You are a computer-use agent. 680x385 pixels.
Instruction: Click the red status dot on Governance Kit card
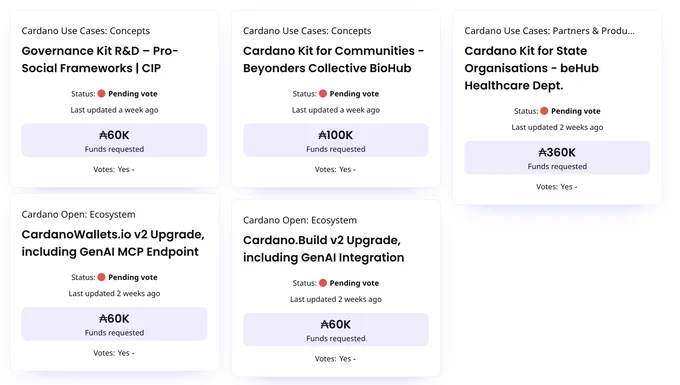(x=101, y=94)
